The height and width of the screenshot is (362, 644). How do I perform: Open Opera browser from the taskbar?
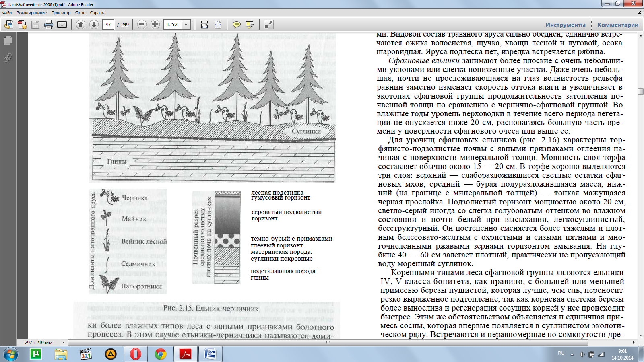136,354
